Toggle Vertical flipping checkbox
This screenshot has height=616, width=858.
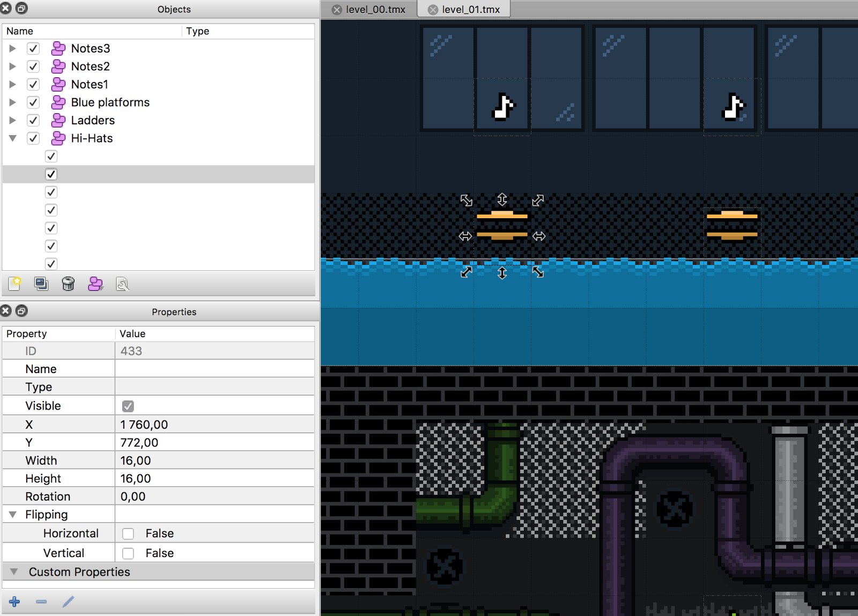click(x=128, y=553)
